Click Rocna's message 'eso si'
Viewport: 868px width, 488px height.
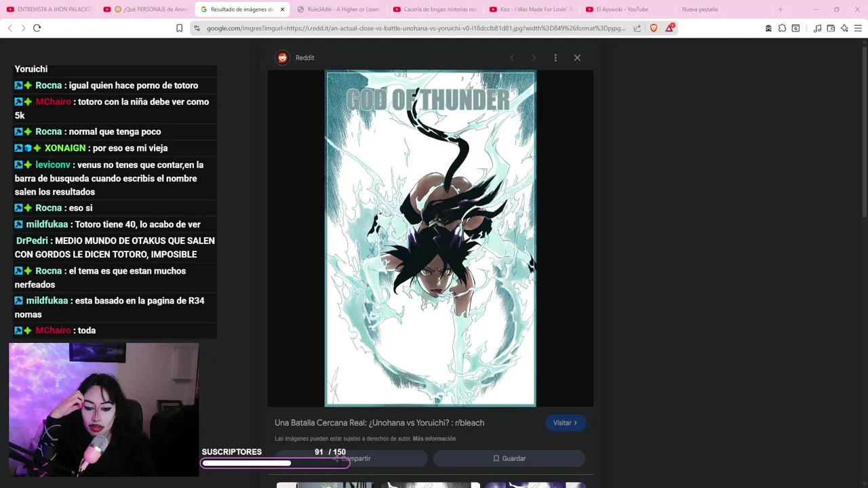[x=81, y=208]
